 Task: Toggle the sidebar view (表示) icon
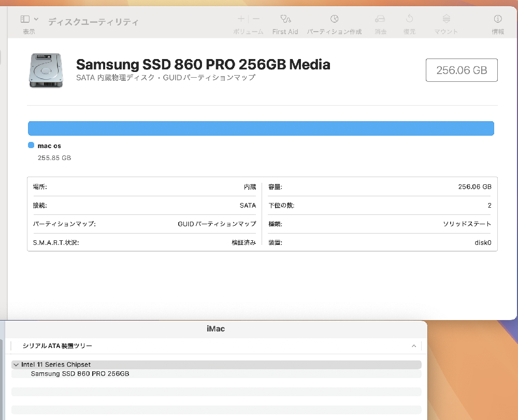tap(25, 19)
